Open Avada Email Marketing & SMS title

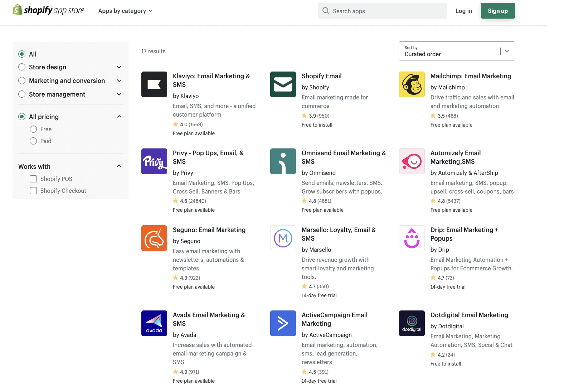point(209,319)
